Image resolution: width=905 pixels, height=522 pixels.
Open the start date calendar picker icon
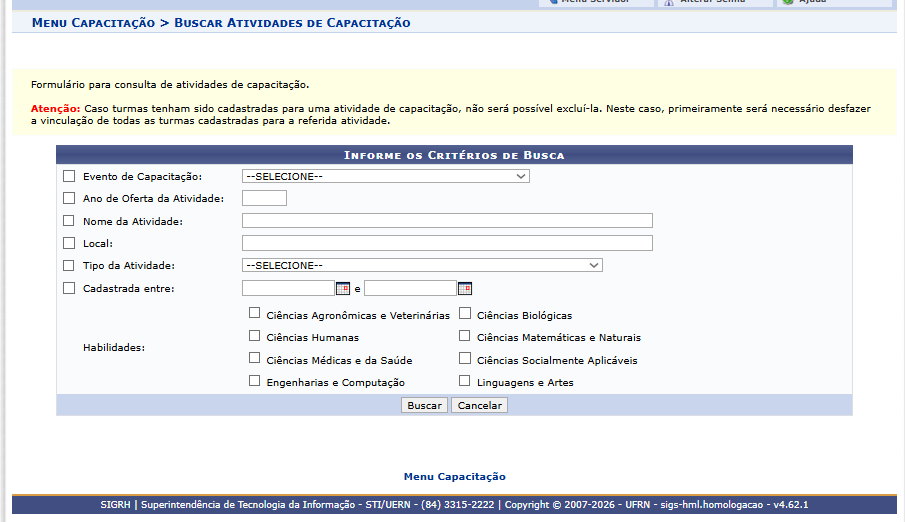tap(343, 288)
